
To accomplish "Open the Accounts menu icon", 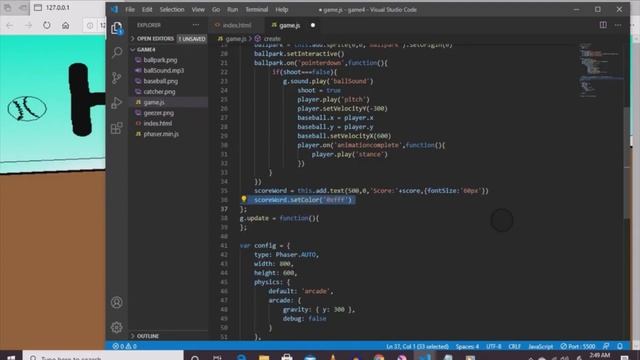I will click(x=117, y=302).
